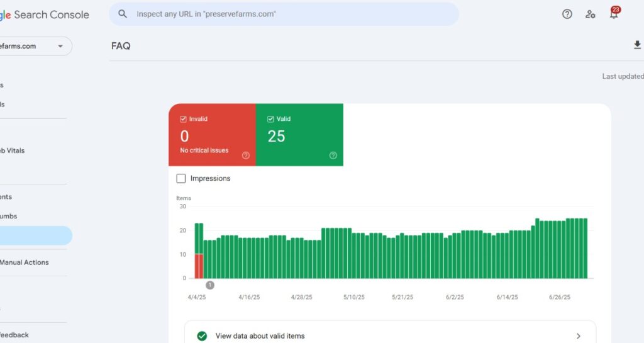Click the 5/10/25 axis date label
The height and width of the screenshot is (343, 644).
click(x=354, y=297)
